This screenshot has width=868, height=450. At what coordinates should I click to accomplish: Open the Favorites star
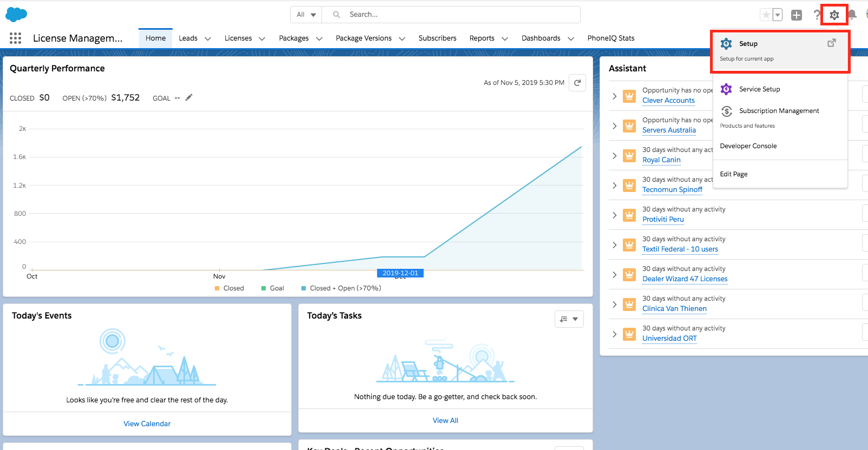[x=766, y=15]
